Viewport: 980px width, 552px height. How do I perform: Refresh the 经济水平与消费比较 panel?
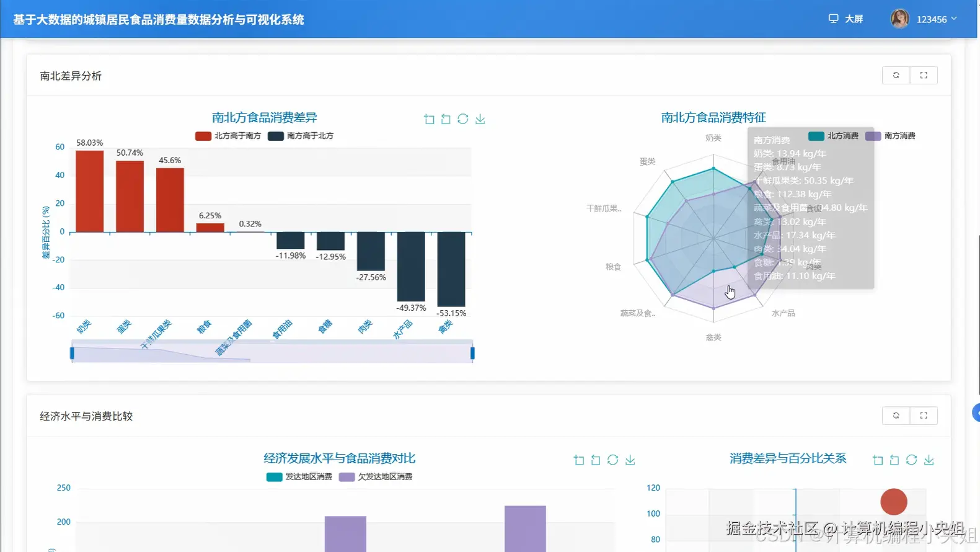pos(896,416)
